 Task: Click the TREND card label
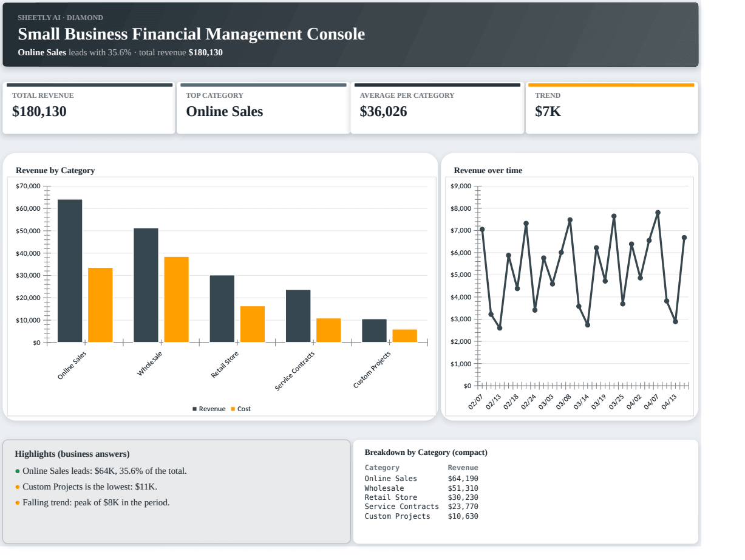[x=548, y=95]
